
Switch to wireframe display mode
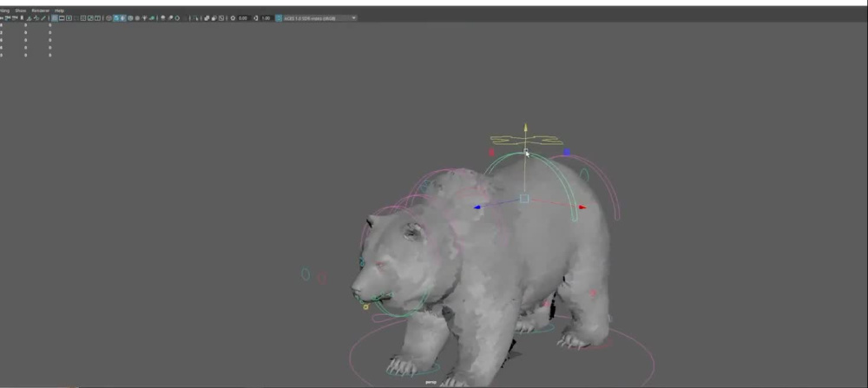109,17
